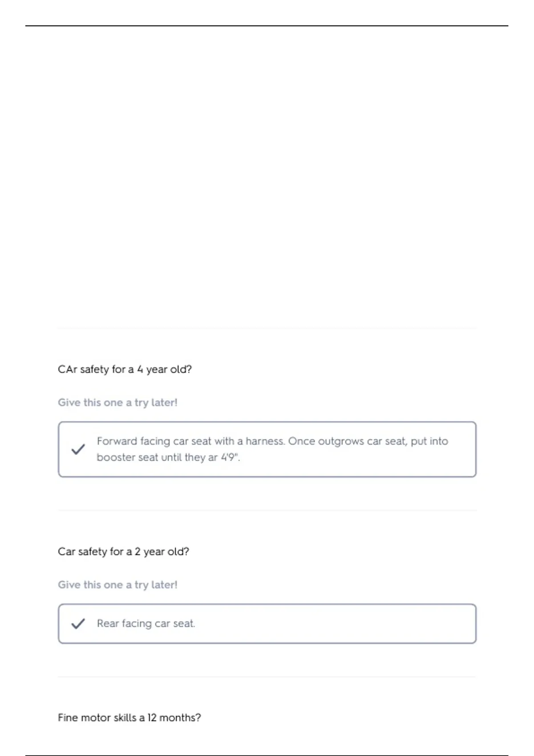Click the black horizontal rule at page bottom

[x=267, y=755]
